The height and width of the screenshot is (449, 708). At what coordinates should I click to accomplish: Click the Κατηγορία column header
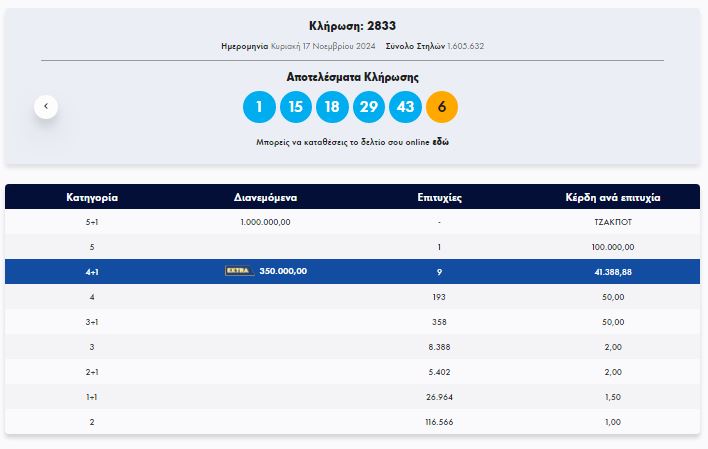point(93,197)
